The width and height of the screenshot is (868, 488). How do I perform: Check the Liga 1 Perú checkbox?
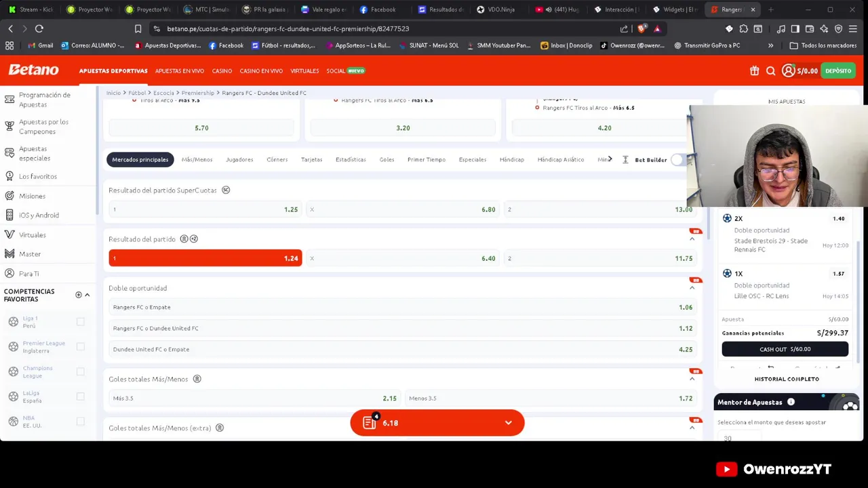[x=80, y=321]
